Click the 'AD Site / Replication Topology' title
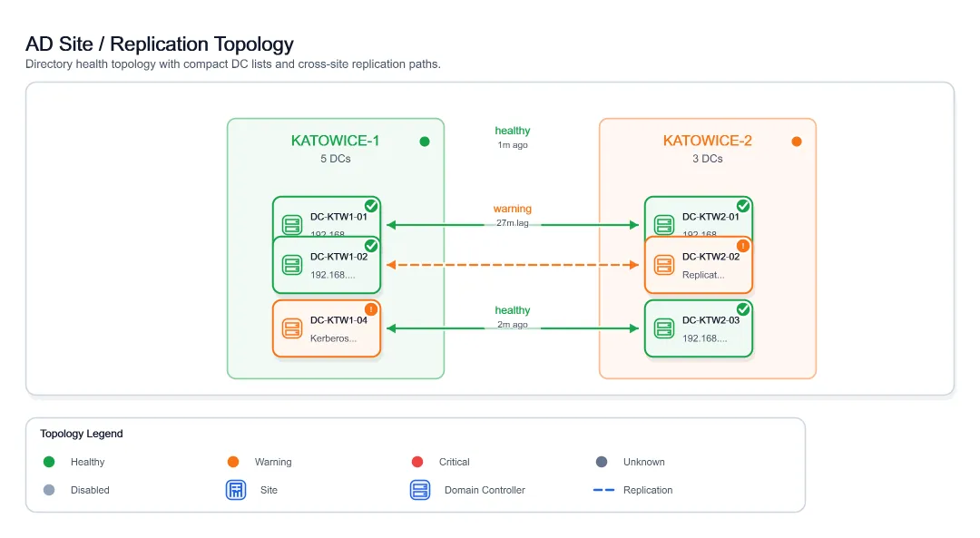Screen dimensions: 980x538 [160, 44]
